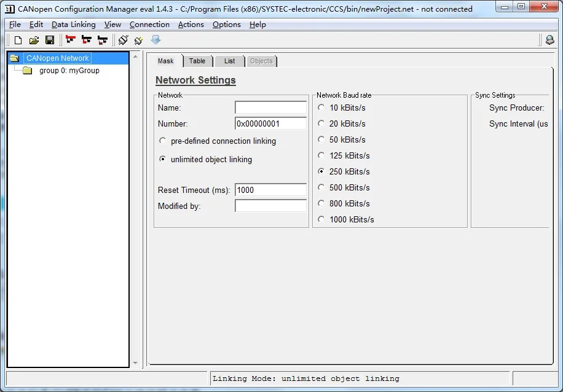The image size is (563, 392).
Task: Set baud rate to 125 kBits/s
Action: point(321,155)
